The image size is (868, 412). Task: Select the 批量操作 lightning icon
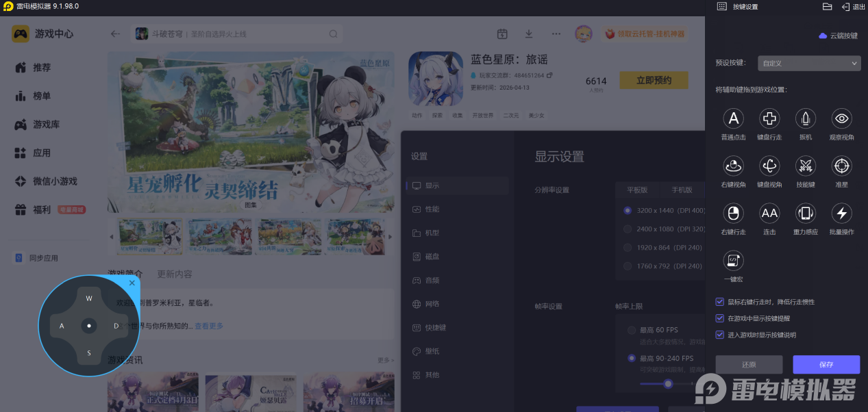(842, 213)
